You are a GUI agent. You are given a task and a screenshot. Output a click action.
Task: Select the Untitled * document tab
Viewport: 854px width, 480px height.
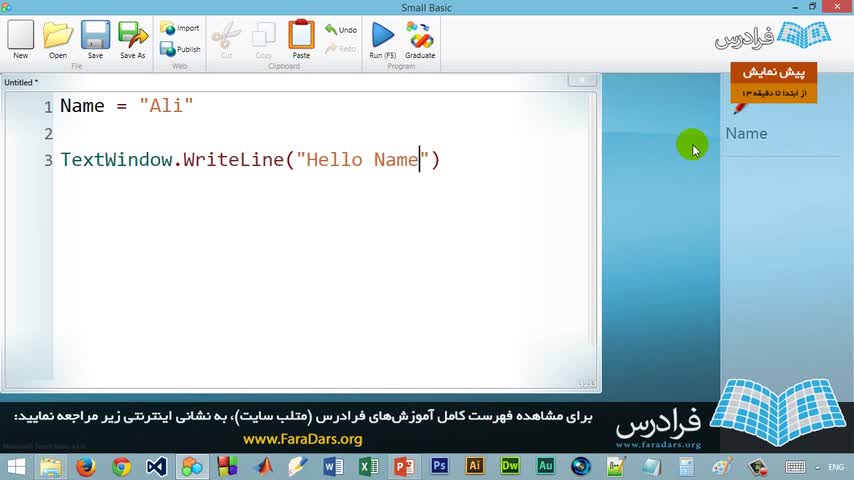[x=21, y=83]
